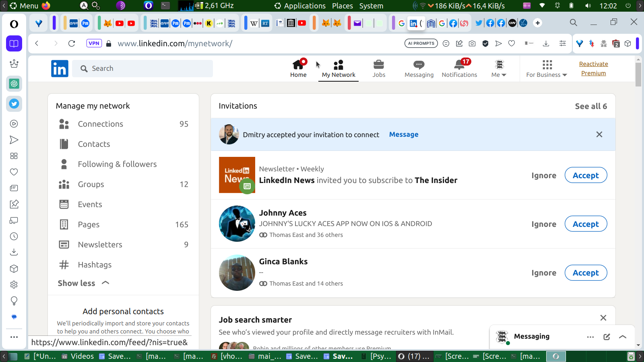Open Opera sidebar Twitter icon
Screen dimensions: 644x362
14,104
